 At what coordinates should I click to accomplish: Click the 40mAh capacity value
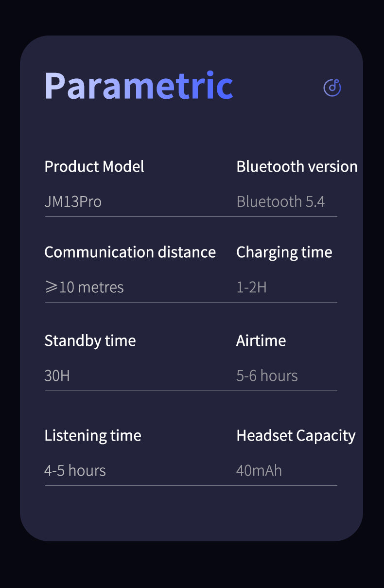tap(259, 470)
